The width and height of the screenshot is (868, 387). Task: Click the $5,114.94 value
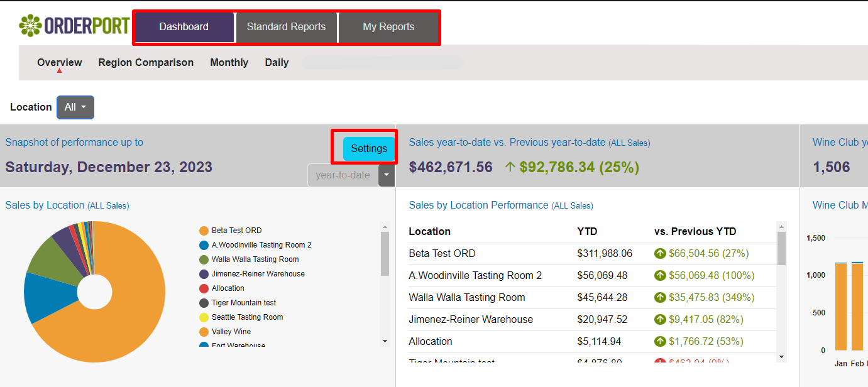tap(599, 342)
